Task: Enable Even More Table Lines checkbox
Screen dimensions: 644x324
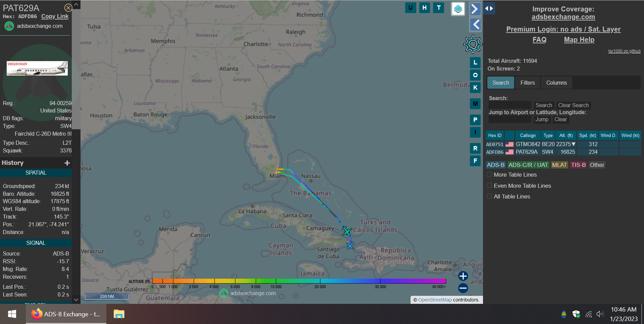Action: point(489,185)
